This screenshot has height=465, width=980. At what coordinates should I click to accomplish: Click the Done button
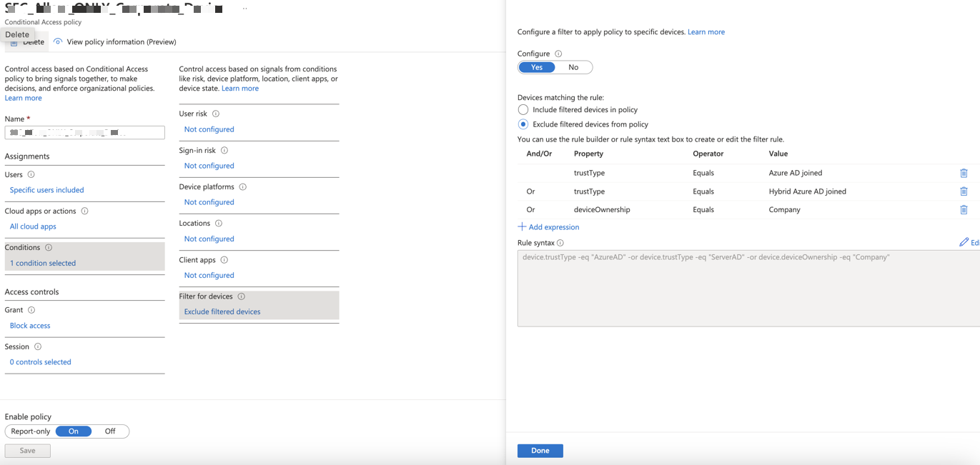[540, 451]
